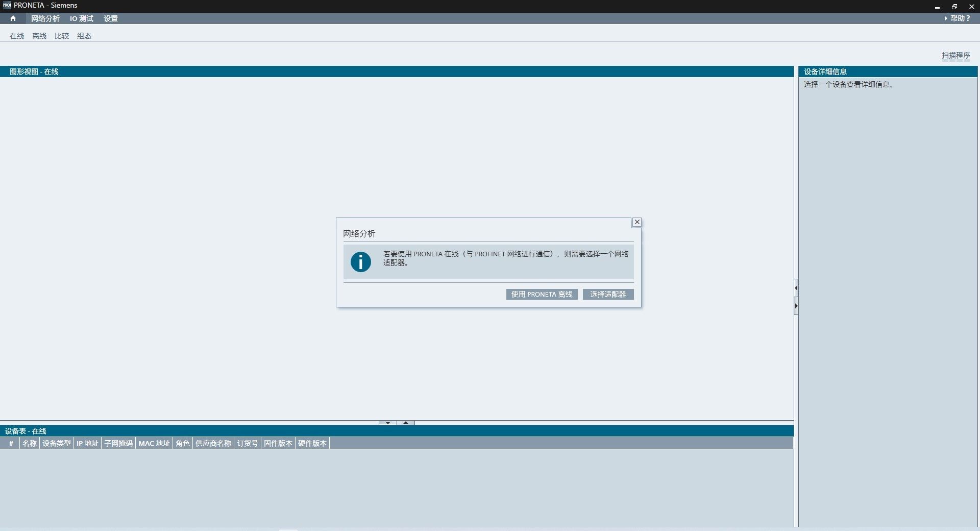Image resolution: width=980 pixels, height=531 pixels.
Task: Click the PRONETA app icon in title bar
Action: (7, 5)
